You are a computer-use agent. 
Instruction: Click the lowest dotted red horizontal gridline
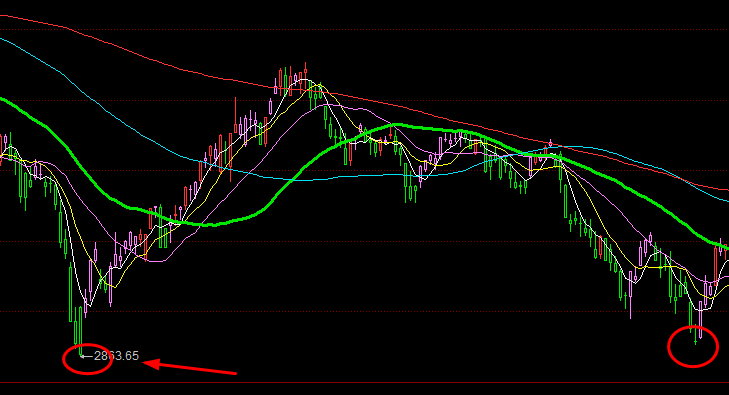(x=364, y=311)
